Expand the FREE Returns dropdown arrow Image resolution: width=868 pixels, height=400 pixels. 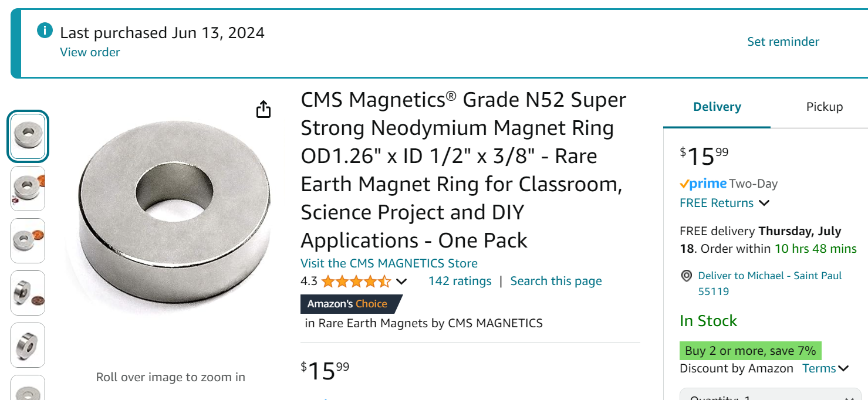[764, 204]
